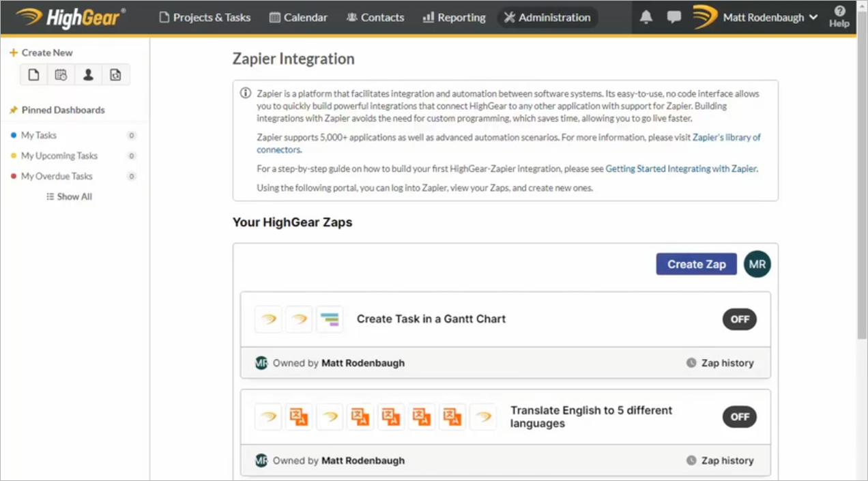Screen dimensions: 868x481
Task: Toggle the Create Task in a Gantt Chart zap on
Action: pyautogui.click(x=740, y=319)
